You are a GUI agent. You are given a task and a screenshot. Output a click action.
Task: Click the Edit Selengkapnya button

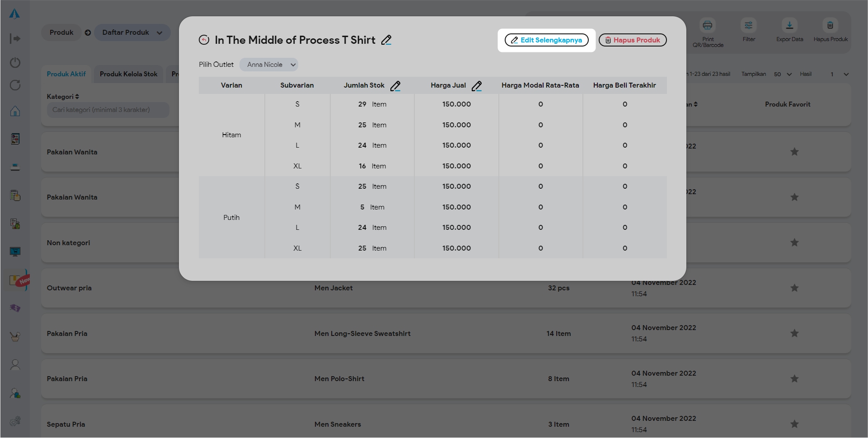point(547,40)
